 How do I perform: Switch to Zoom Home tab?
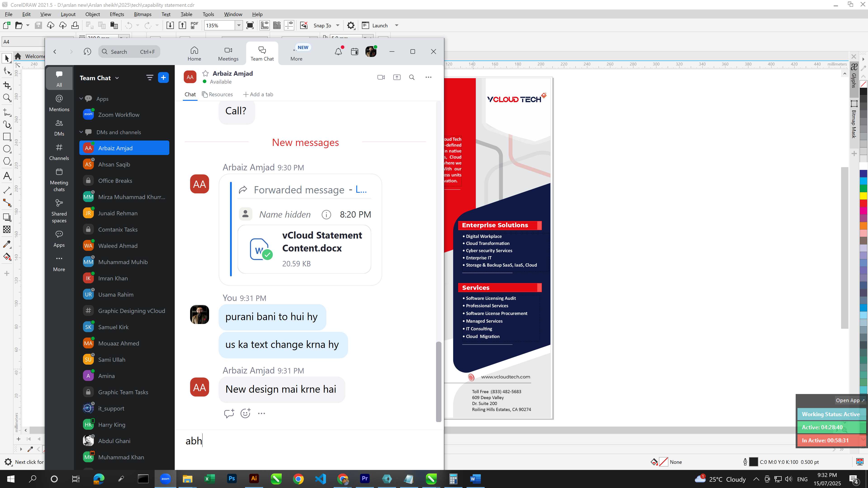[x=194, y=54]
